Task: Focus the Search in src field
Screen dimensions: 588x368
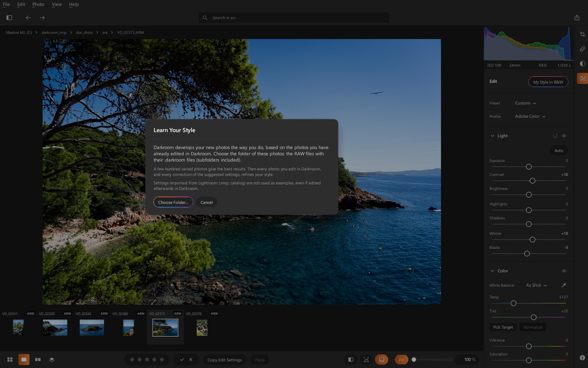Action: (294, 18)
